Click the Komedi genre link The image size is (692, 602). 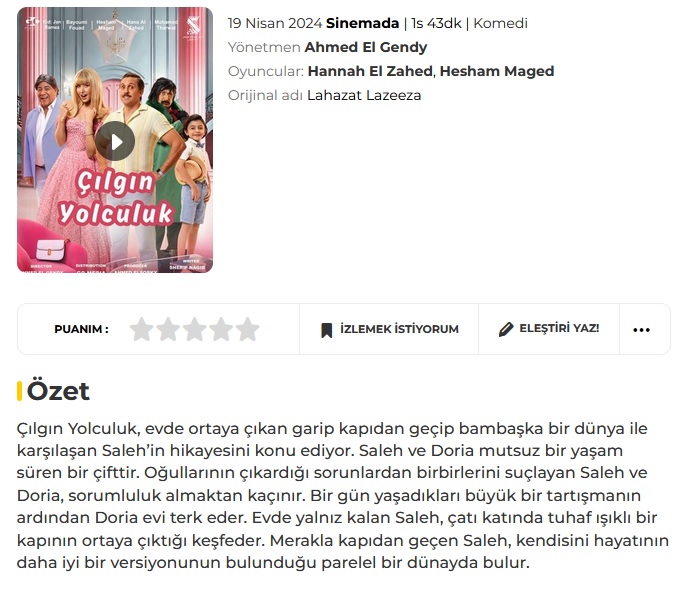pyautogui.click(x=500, y=23)
